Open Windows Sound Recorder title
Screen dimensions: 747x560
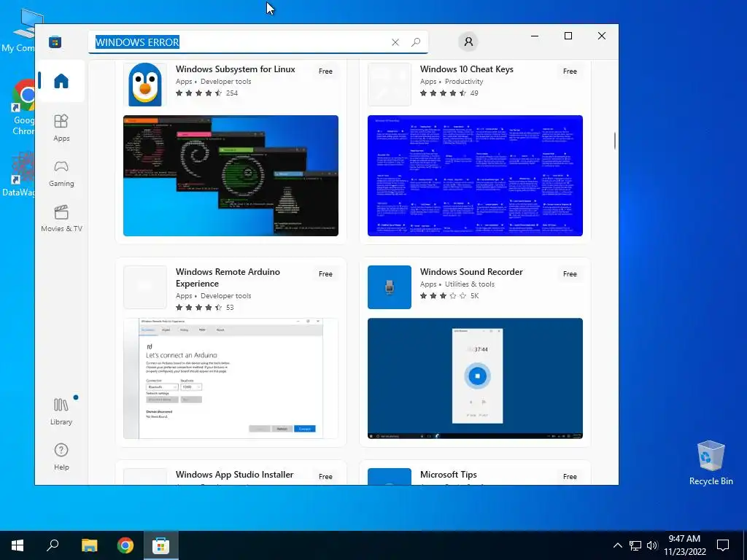point(471,272)
